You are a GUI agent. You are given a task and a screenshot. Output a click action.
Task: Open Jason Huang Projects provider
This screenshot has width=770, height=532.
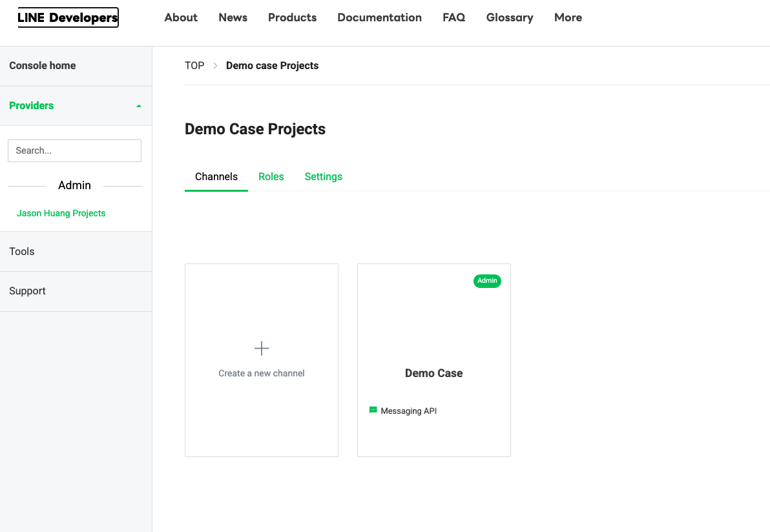coord(61,213)
